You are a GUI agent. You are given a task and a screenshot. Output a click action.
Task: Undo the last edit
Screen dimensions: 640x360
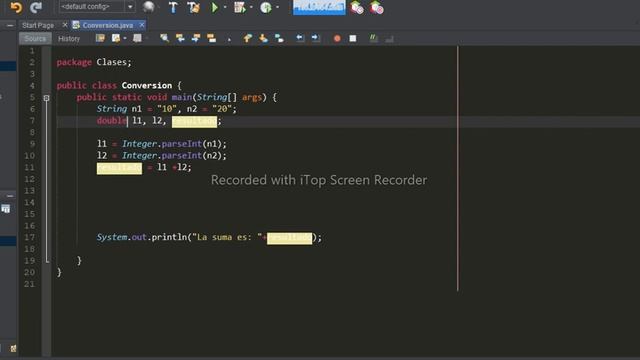click(x=16, y=7)
